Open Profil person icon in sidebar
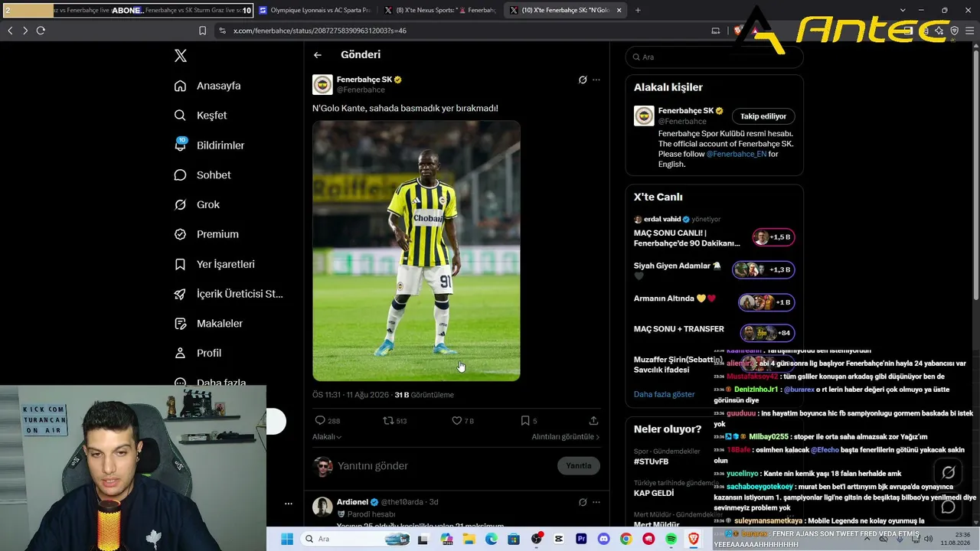This screenshot has height=551, width=980. [180, 353]
